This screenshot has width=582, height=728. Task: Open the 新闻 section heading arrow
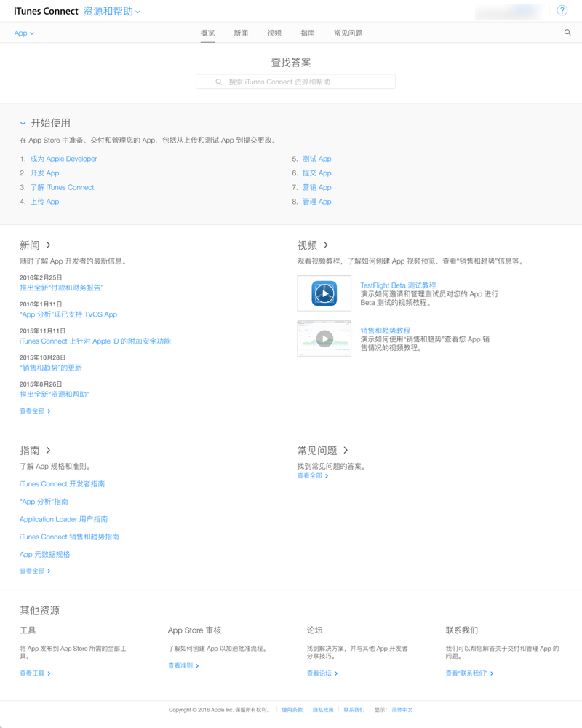click(48, 245)
